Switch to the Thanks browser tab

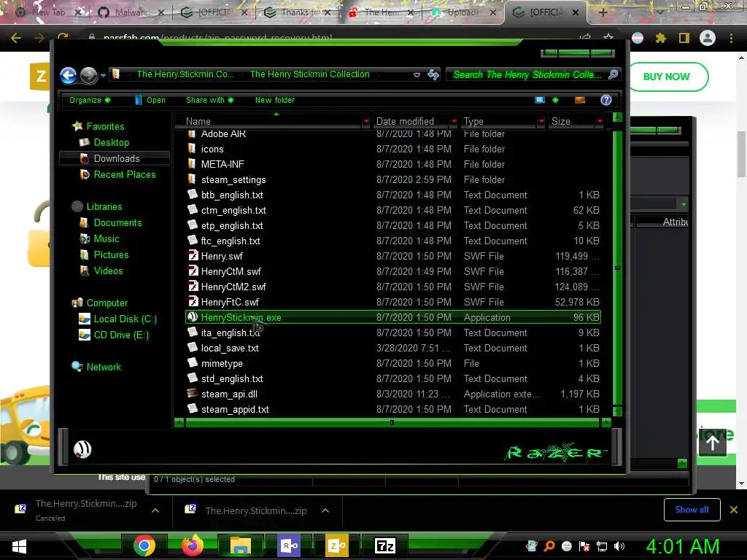(296, 12)
